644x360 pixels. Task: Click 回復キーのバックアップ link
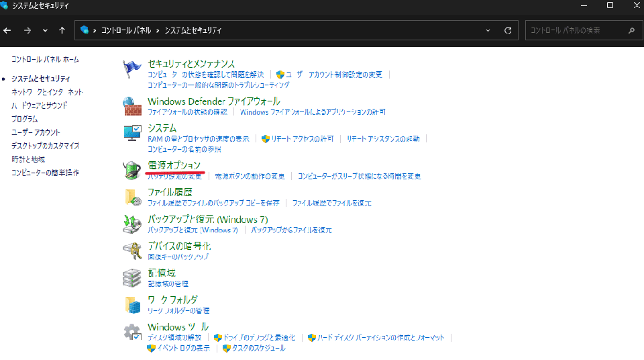click(178, 257)
